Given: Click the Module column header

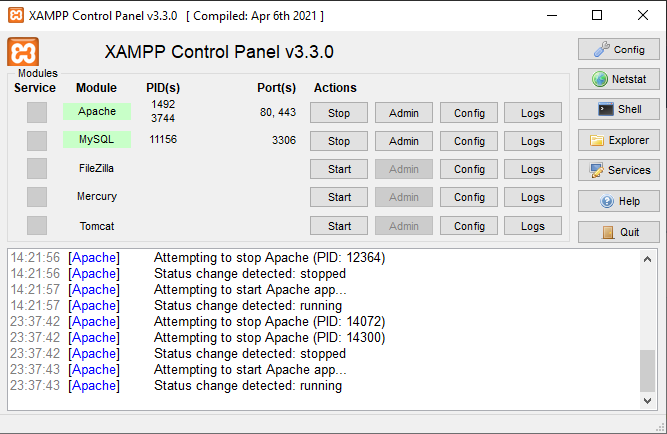Looking at the screenshot, I should tap(97, 88).
